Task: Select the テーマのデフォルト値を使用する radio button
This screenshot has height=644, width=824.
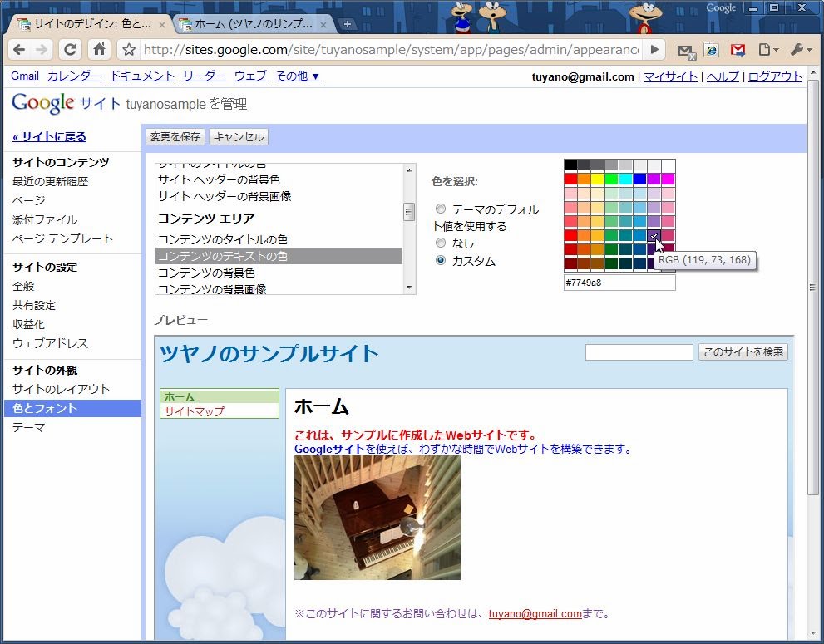Action: 441,209
